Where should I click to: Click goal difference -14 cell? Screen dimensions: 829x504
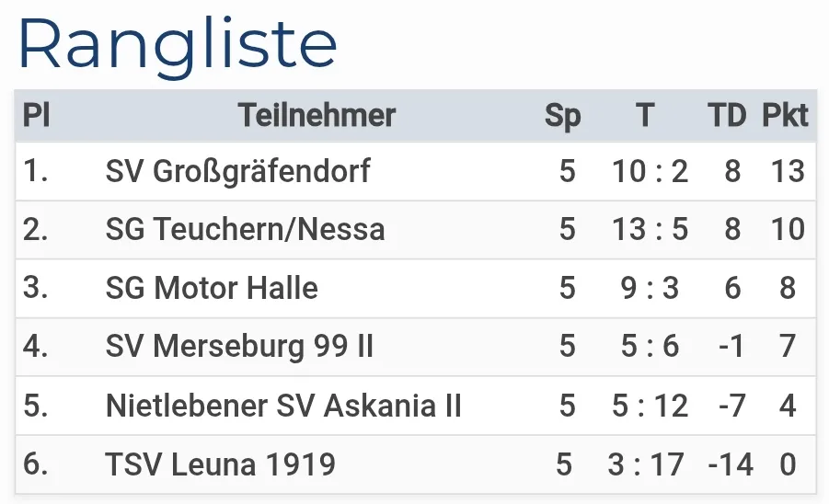pyautogui.click(x=731, y=464)
